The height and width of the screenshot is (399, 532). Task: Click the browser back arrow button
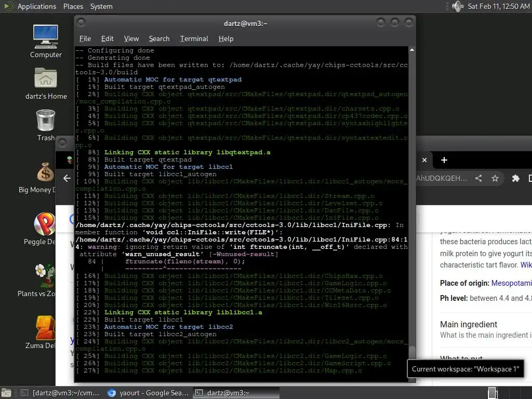(67, 178)
